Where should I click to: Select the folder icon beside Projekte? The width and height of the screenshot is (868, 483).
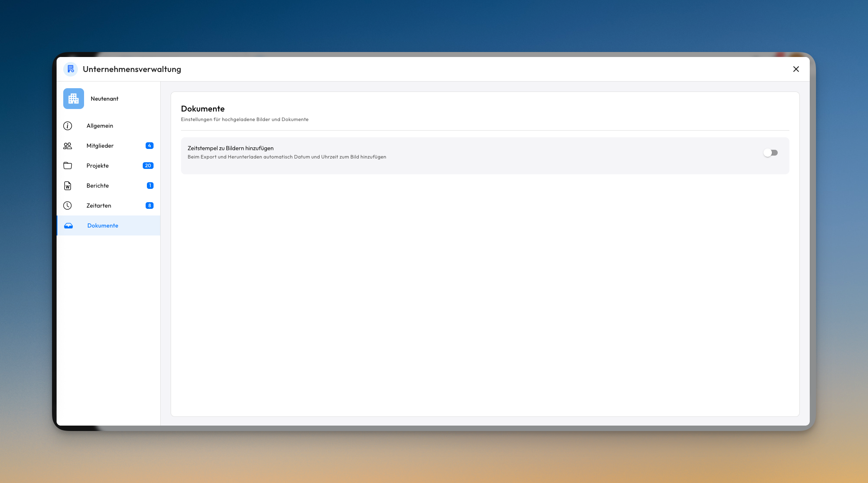point(68,166)
